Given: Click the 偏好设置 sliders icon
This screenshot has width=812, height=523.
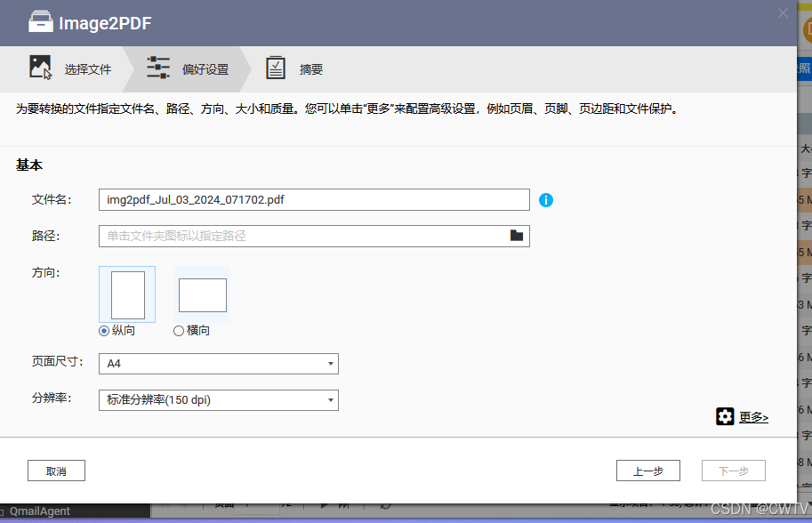Looking at the screenshot, I should [158, 68].
